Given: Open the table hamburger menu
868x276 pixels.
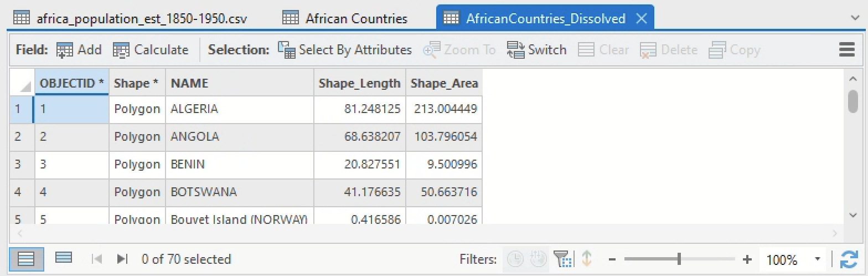Looking at the screenshot, I should click(x=847, y=50).
